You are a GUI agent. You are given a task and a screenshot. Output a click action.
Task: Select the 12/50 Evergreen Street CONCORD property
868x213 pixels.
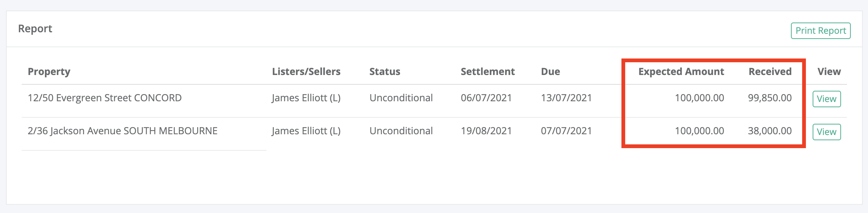click(105, 98)
